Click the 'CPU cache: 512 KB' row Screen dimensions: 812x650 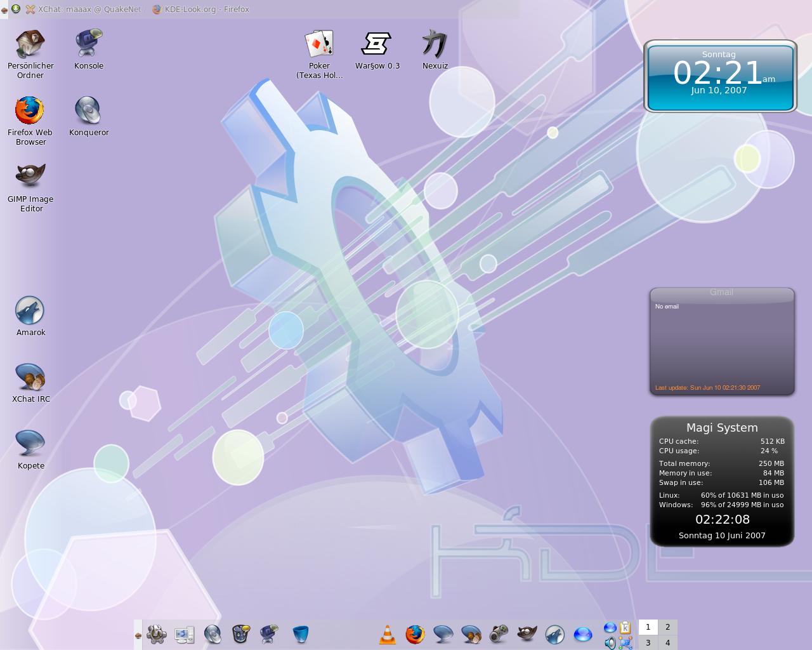click(722, 441)
